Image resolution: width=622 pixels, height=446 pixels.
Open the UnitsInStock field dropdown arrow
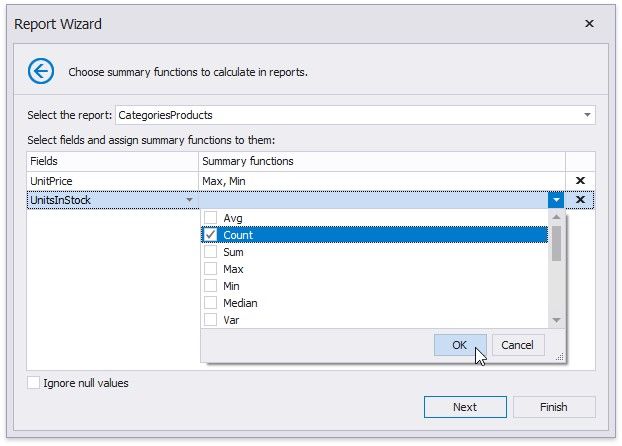(x=190, y=200)
